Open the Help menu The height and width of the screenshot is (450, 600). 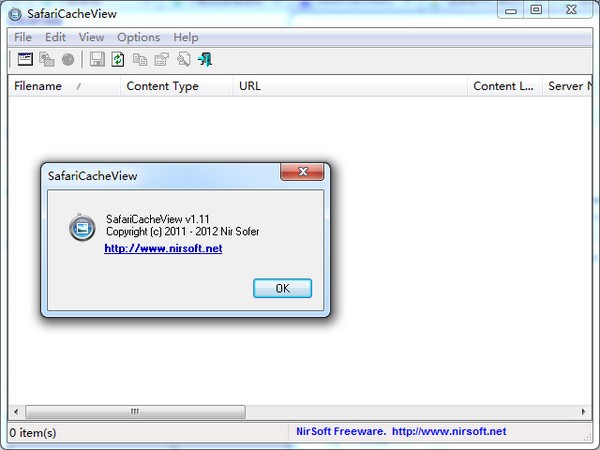186,38
